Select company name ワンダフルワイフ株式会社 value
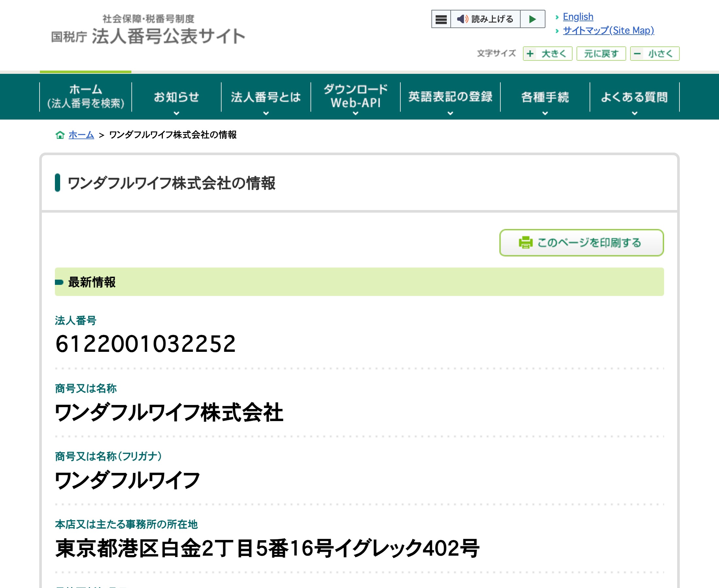719x588 pixels. (169, 413)
